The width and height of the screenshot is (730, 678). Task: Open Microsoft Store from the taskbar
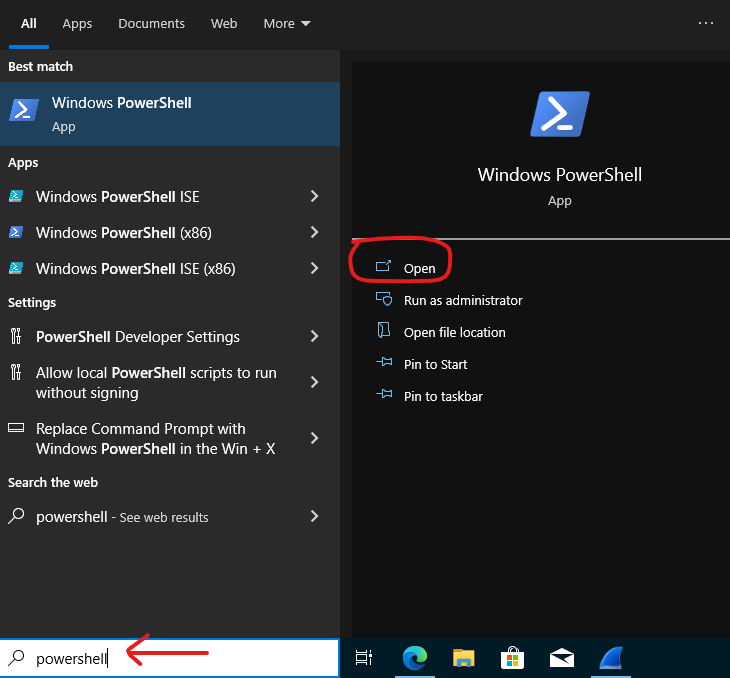[x=513, y=658]
